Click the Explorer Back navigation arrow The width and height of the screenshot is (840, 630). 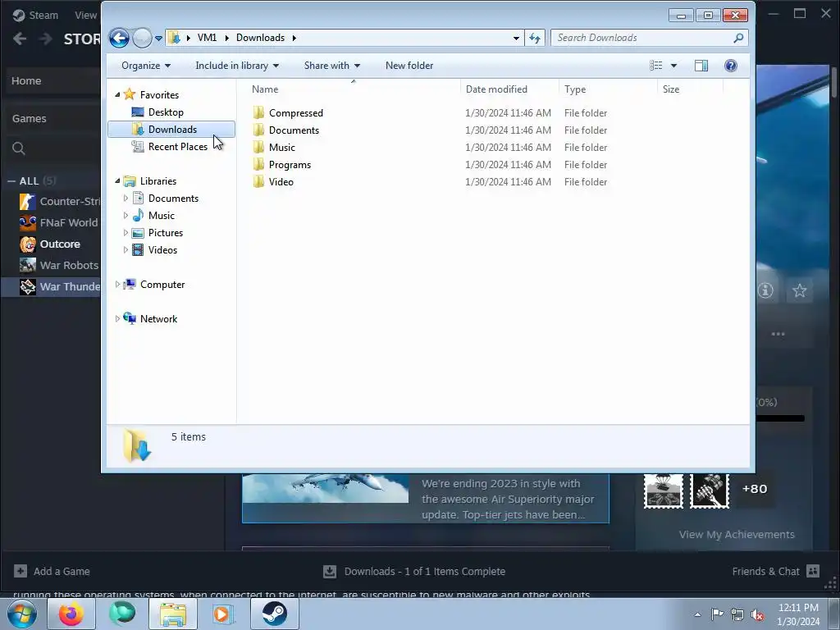tap(119, 38)
